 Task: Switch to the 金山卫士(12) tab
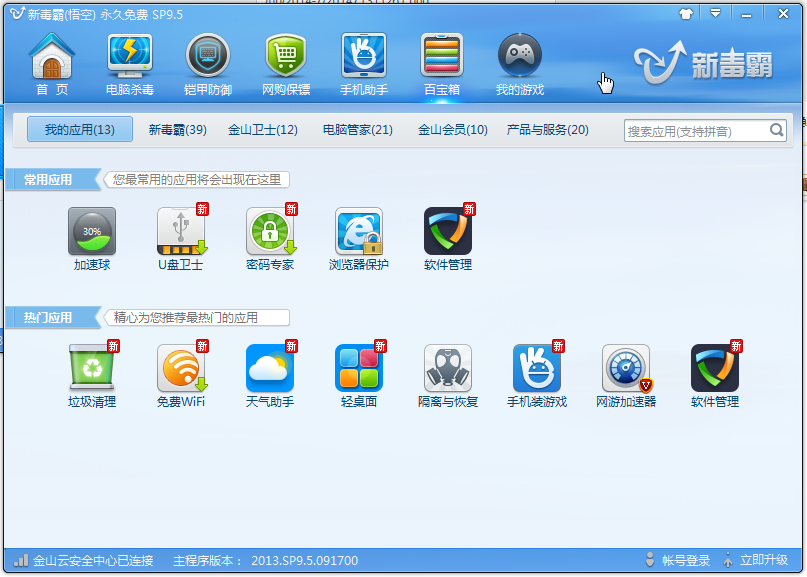click(262, 130)
